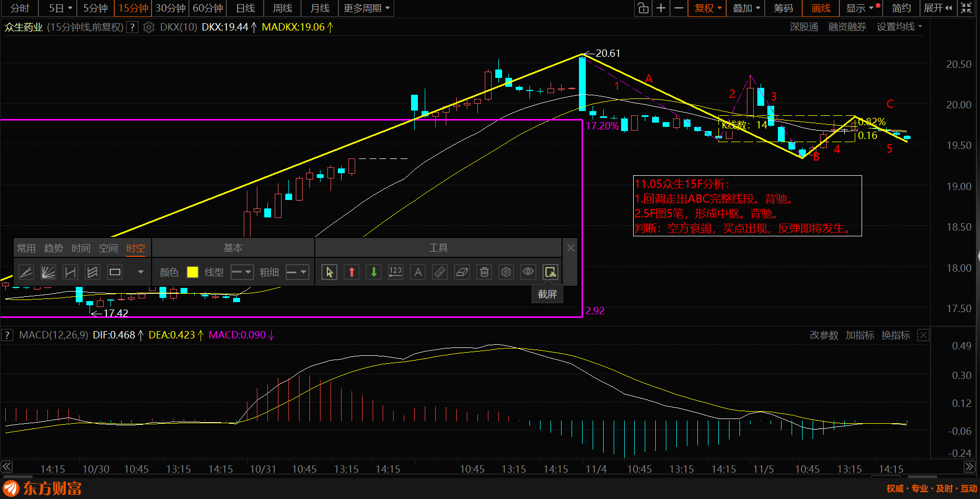This screenshot has height=499, width=980.
Task: Select the eraser tool
Action: click(x=462, y=272)
